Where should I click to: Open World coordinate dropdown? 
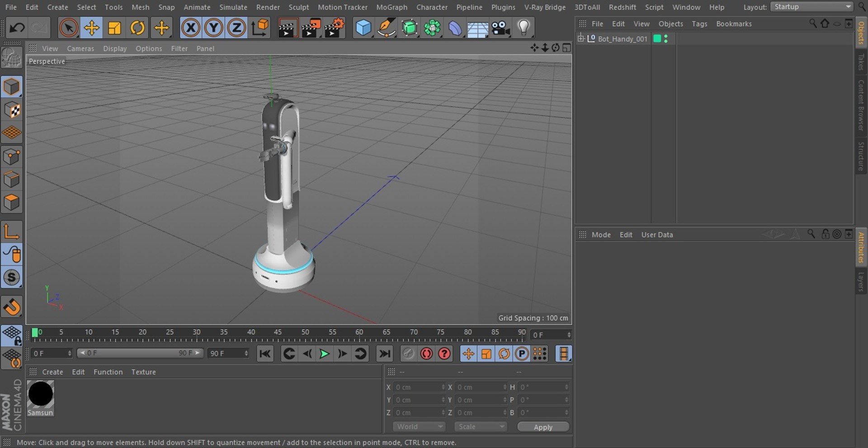419,427
